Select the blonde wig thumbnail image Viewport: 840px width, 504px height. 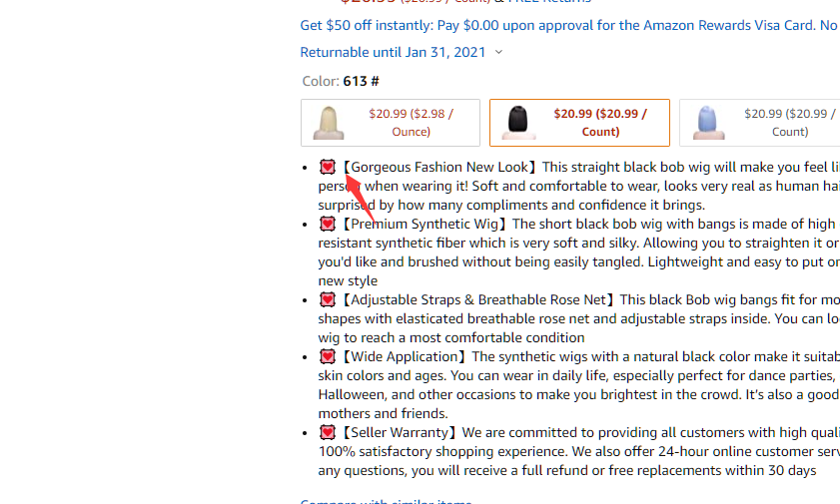(329, 123)
